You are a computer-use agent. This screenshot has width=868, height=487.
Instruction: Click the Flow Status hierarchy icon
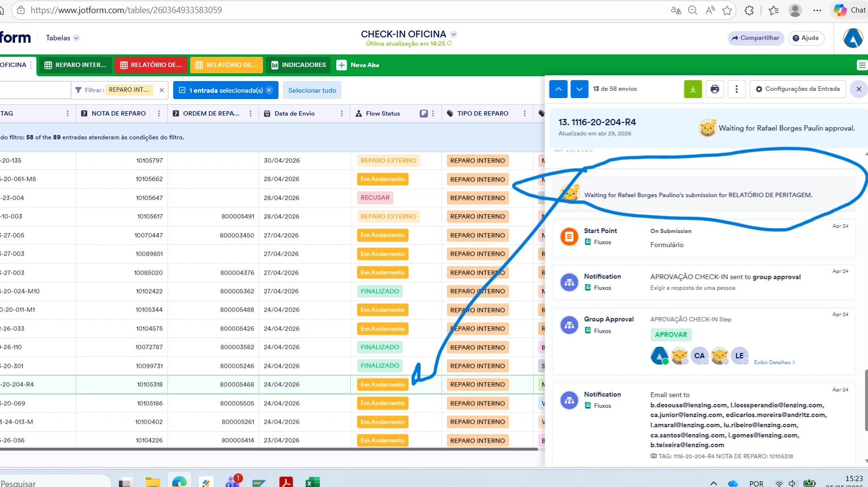point(359,114)
